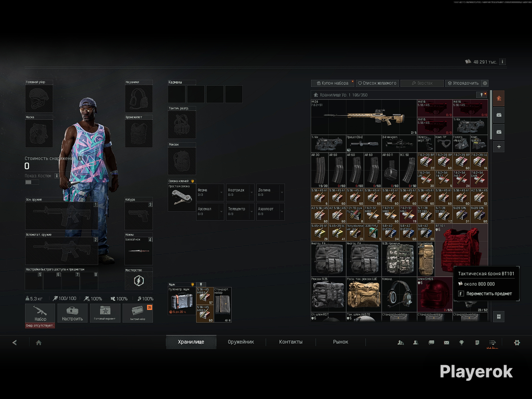Click the stash upgrade arrow icon
532x399 pixels.
[x=481, y=95]
